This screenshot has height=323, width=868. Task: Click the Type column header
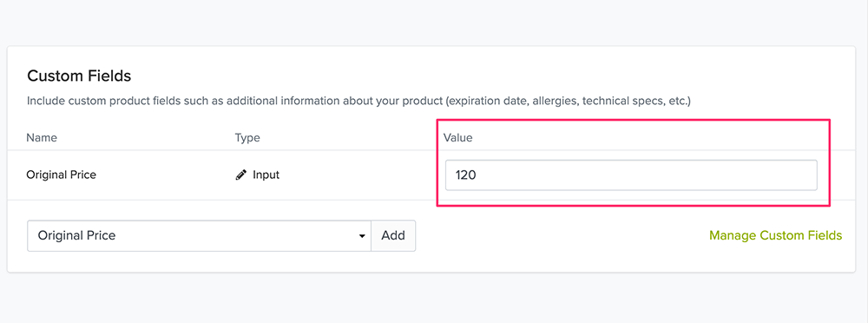pyautogui.click(x=247, y=137)
